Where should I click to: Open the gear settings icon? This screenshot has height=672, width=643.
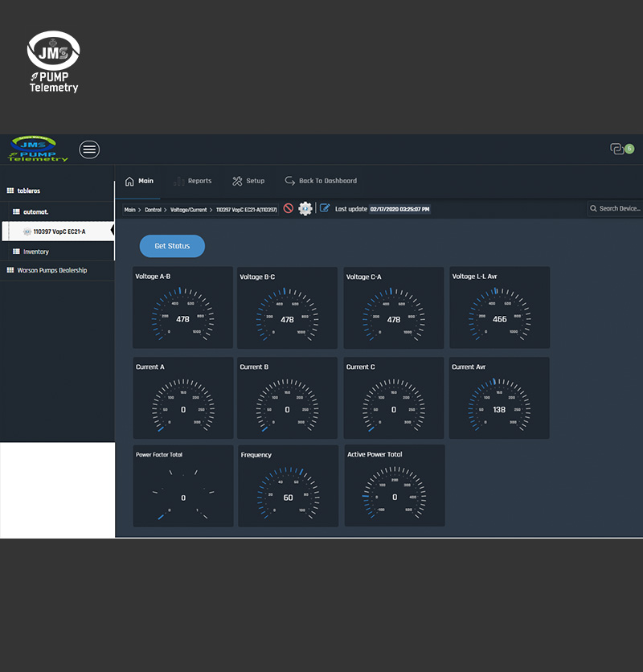point(305,209)
